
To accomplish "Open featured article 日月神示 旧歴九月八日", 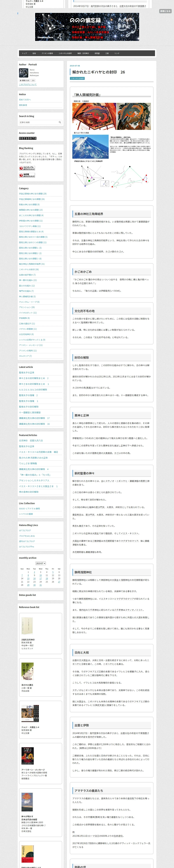I will pyautogui.click(x=31, y=440).
